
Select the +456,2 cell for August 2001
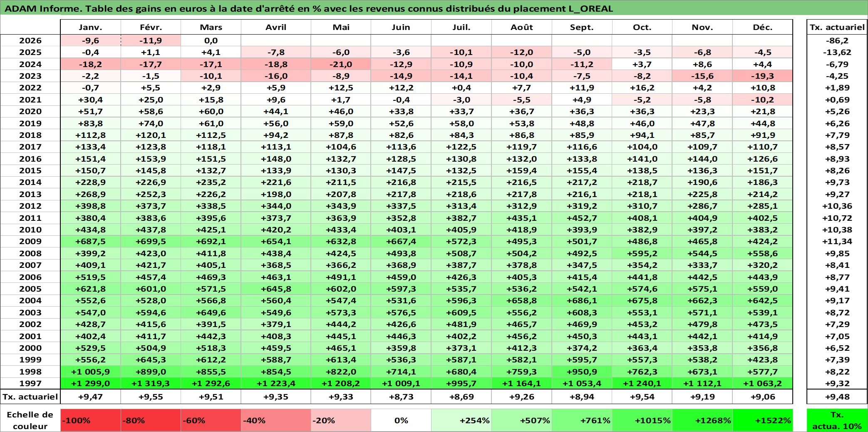(x=522, y=336)
